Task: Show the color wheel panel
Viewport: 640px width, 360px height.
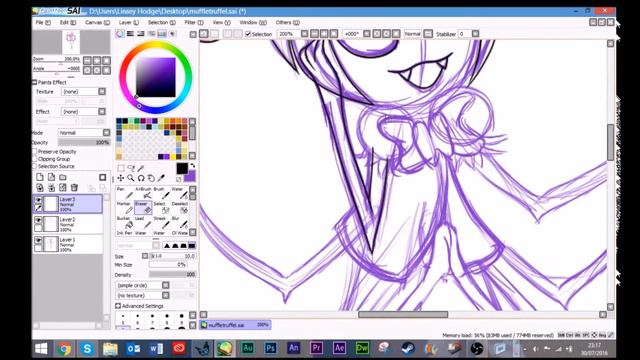Action: pyautogui.click(x=120, y=34)
